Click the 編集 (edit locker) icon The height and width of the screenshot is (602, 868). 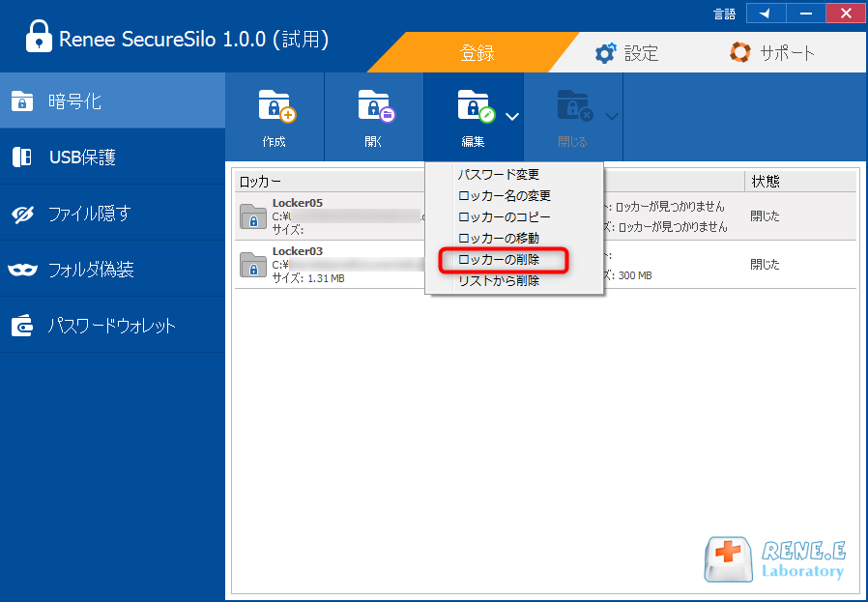point(476,105)
